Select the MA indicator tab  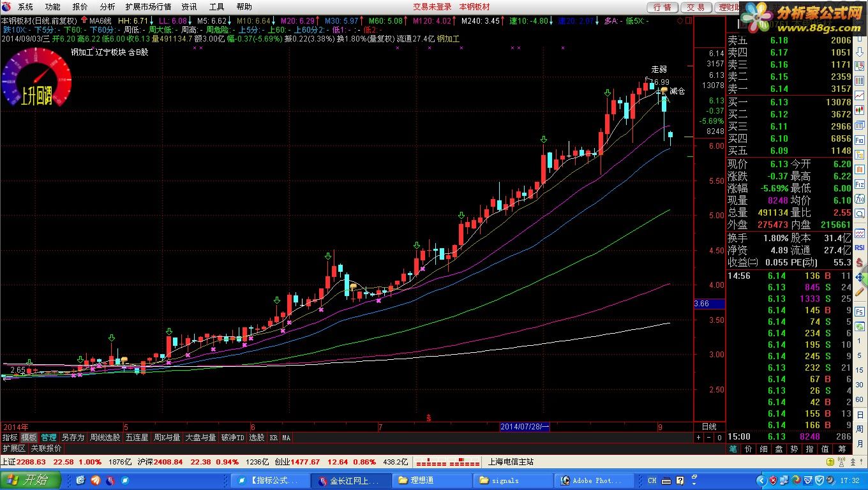click(x=286, y=438)
